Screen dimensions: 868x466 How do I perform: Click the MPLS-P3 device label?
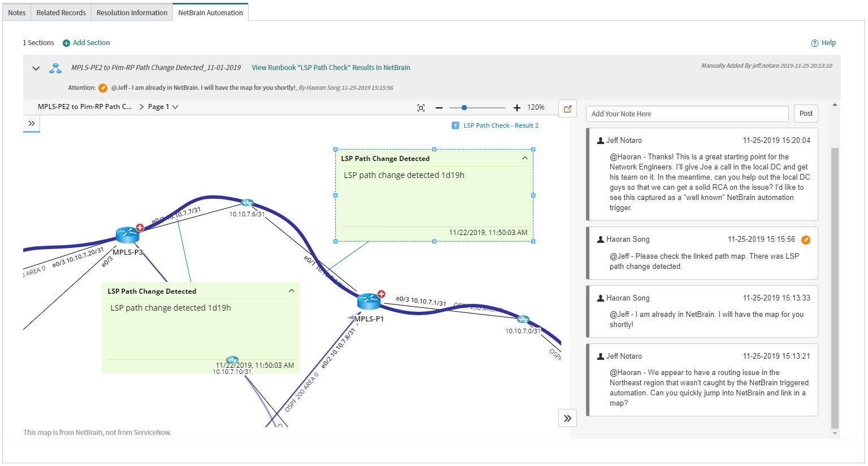(x=128, y=252)
